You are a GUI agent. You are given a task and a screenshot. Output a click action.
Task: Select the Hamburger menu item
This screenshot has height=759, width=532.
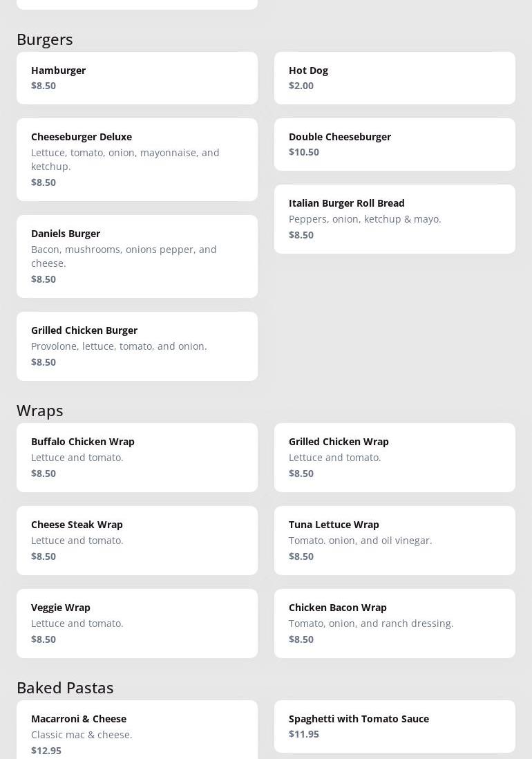point(137,78)
